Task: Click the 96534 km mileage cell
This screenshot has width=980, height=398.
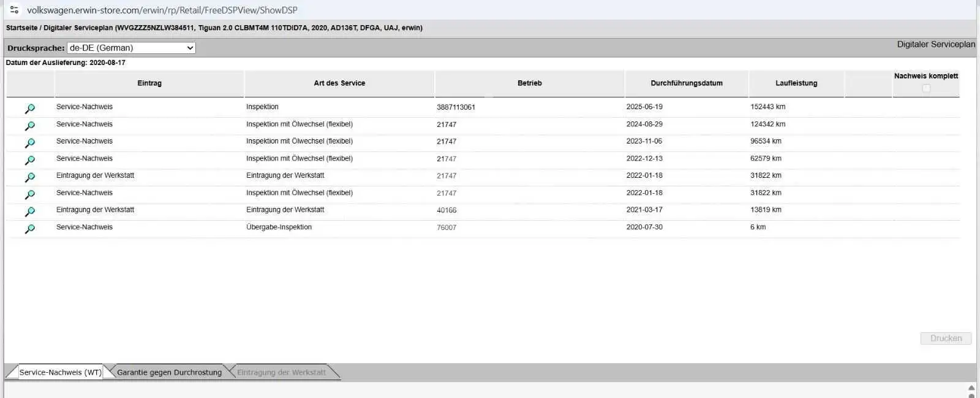Action: tap(766, 141)
